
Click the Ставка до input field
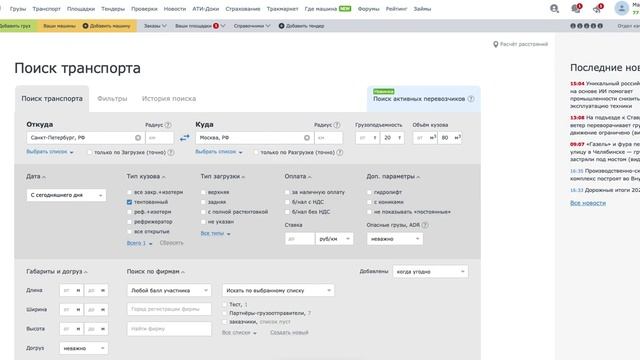300,239
